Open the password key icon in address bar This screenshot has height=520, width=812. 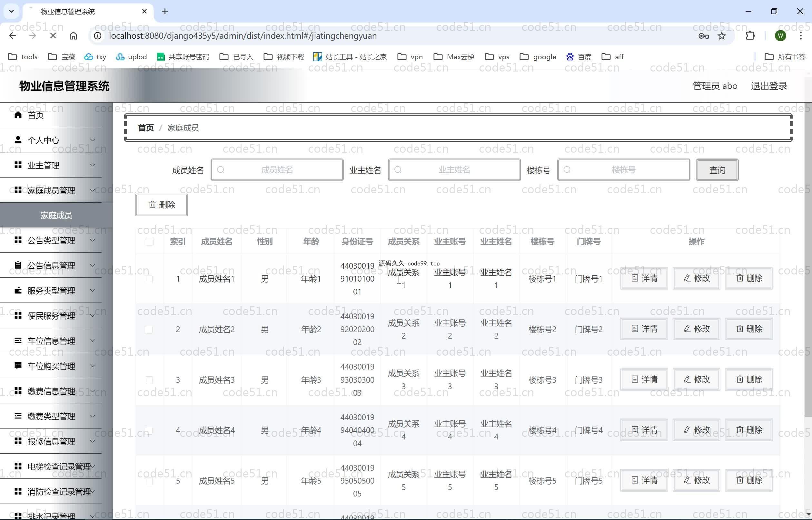704,36
